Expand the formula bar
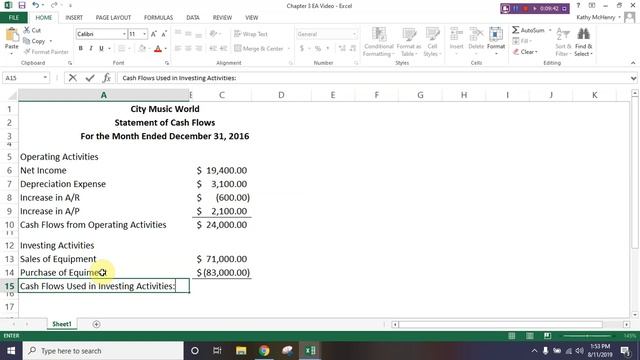The image size is (640, 360). click(x=633, y=78)
